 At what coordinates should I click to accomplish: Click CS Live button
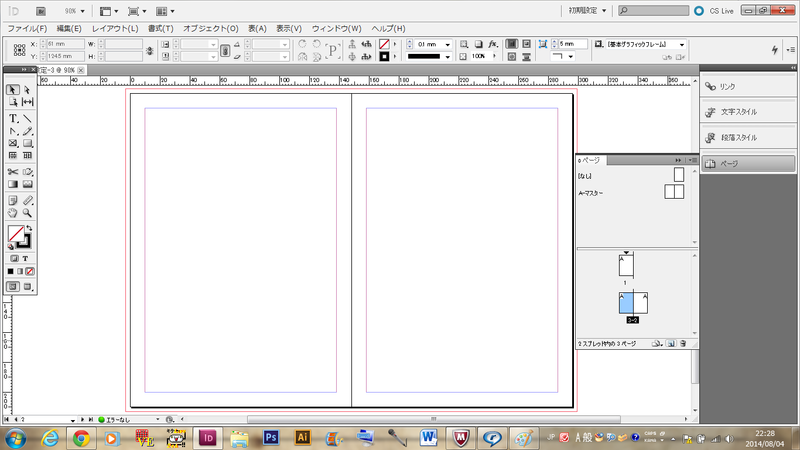(x=713, y=11)
